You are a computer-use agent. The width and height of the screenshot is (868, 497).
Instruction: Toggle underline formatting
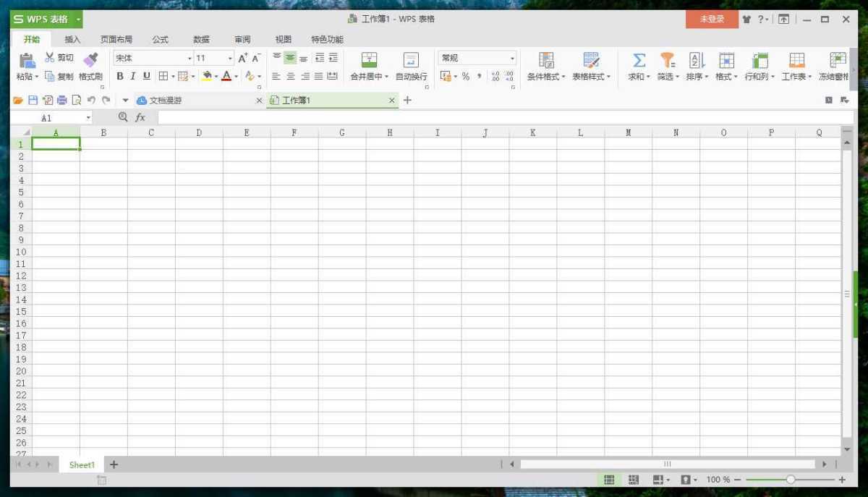(x=145, y=75)
